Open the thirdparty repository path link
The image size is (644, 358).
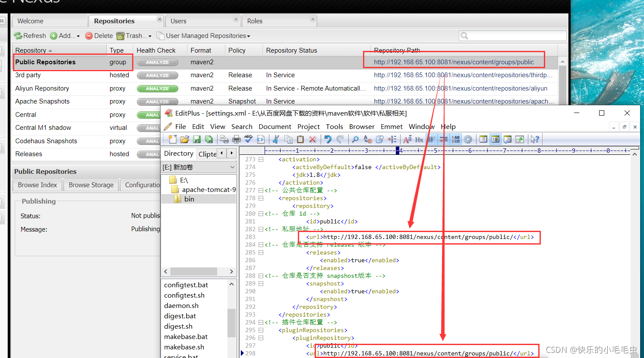pos(463,75)
